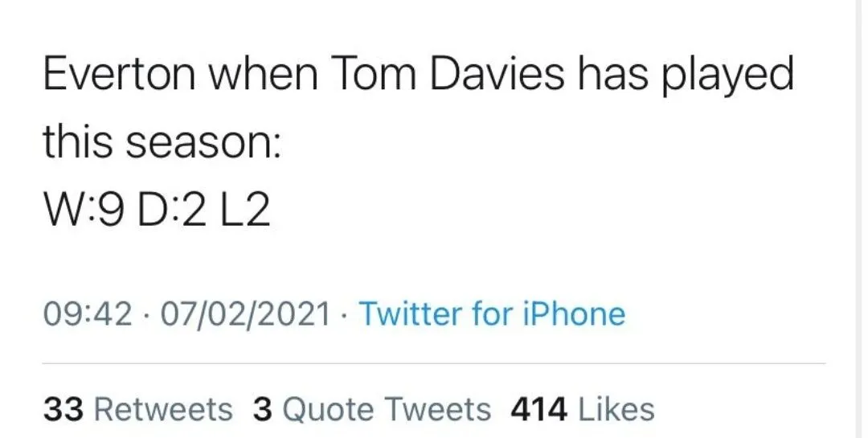Image resolution: width=868 pixels, height=438 pixels.
Task: Click the 'this season:' text line
Action: 161,145
